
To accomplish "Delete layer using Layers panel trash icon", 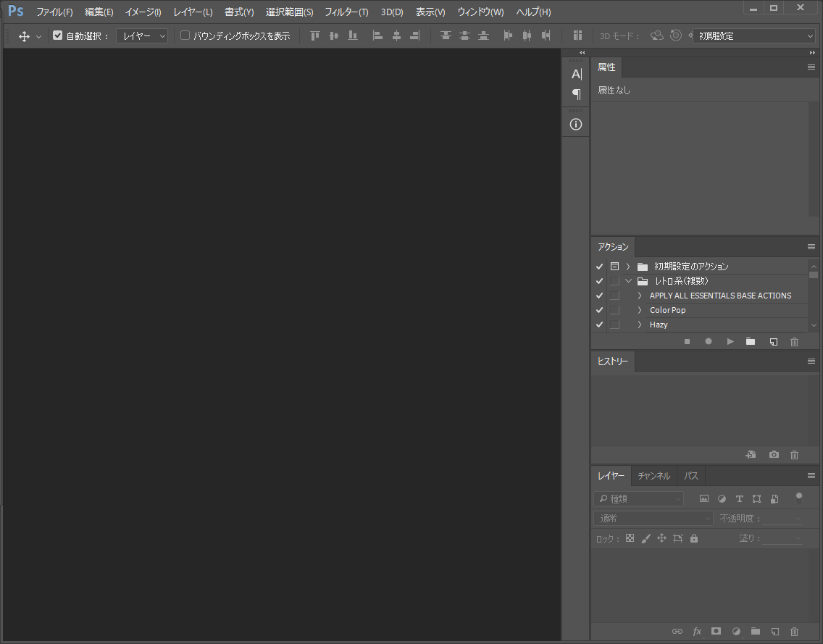I will 794,632.
